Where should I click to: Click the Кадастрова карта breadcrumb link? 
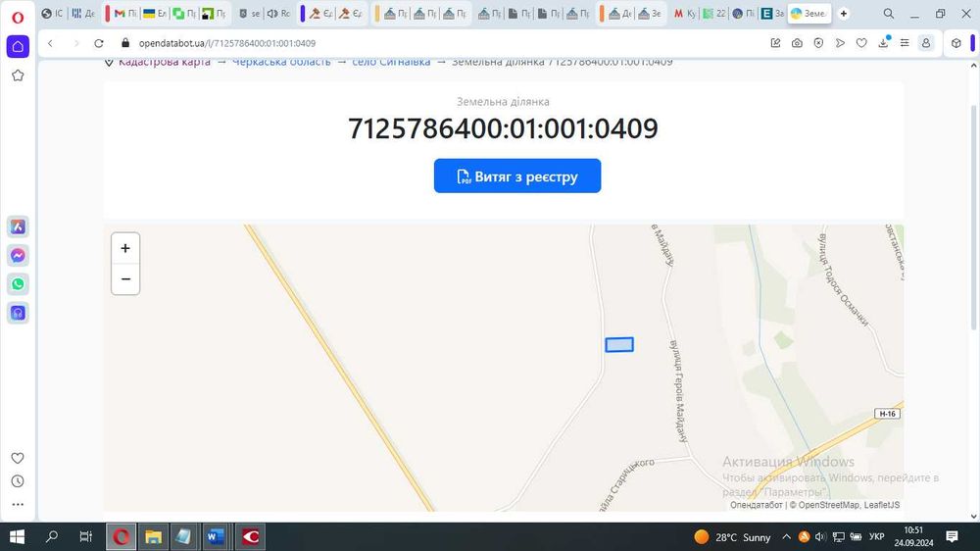click(165, 62)
